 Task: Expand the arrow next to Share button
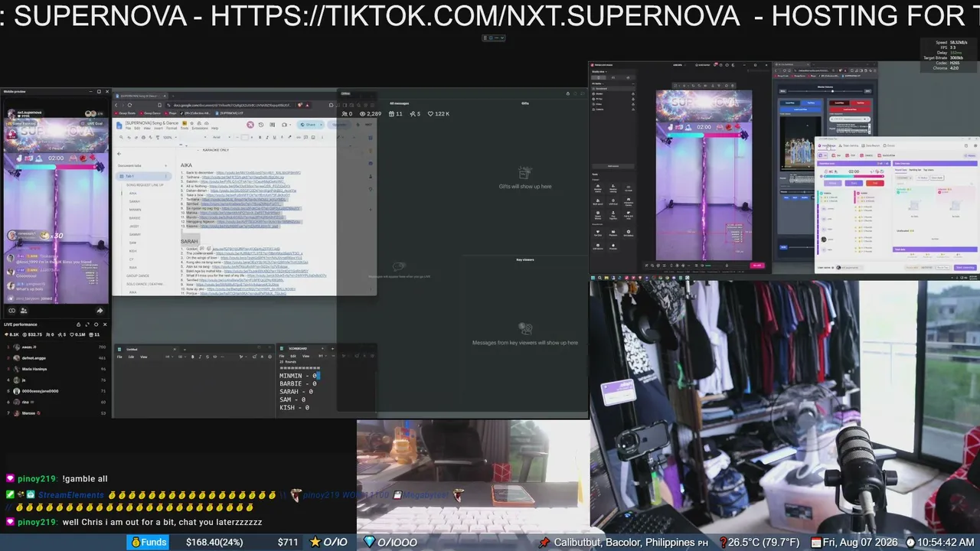319,125
